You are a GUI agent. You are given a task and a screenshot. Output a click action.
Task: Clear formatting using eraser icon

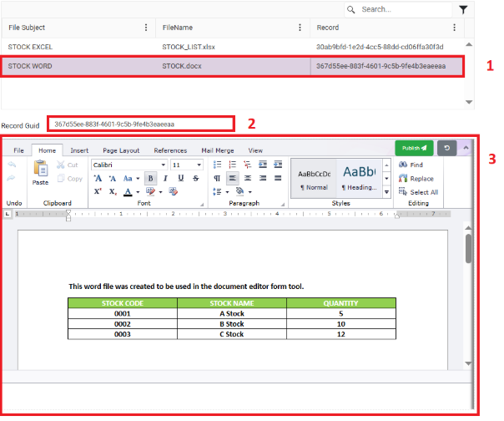(x=174, y=191)
